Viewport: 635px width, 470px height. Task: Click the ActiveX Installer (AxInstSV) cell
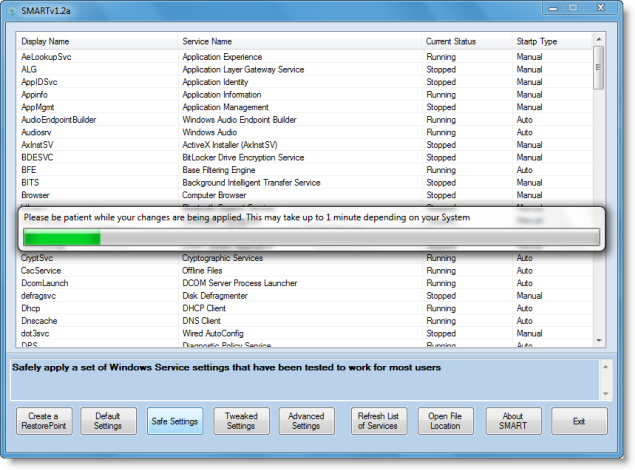230,145
